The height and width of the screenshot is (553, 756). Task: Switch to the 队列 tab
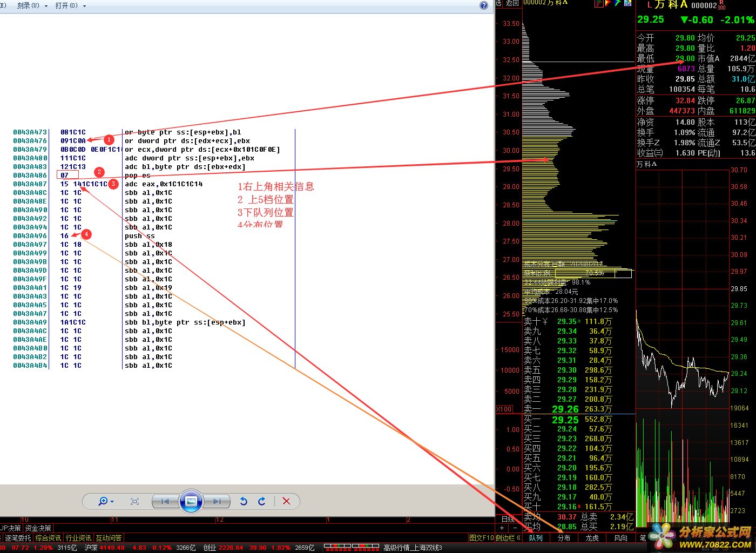pyautogui.click(x=536, y=538)
